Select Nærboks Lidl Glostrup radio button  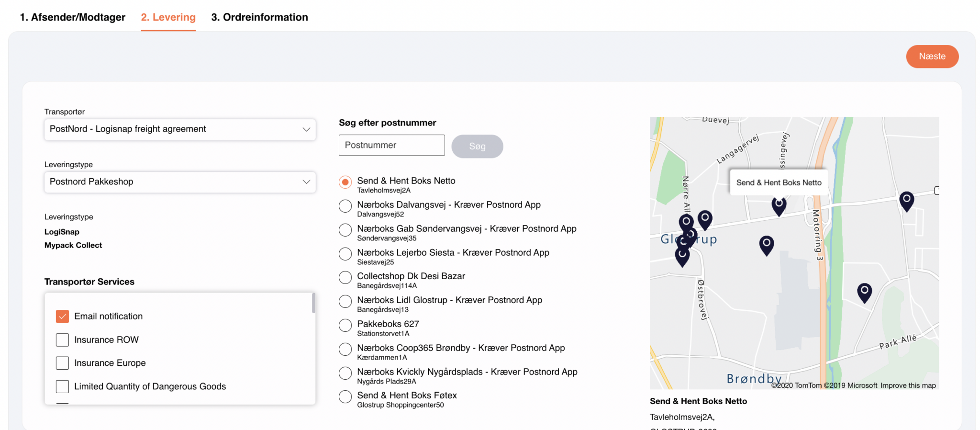coord(345,302)
